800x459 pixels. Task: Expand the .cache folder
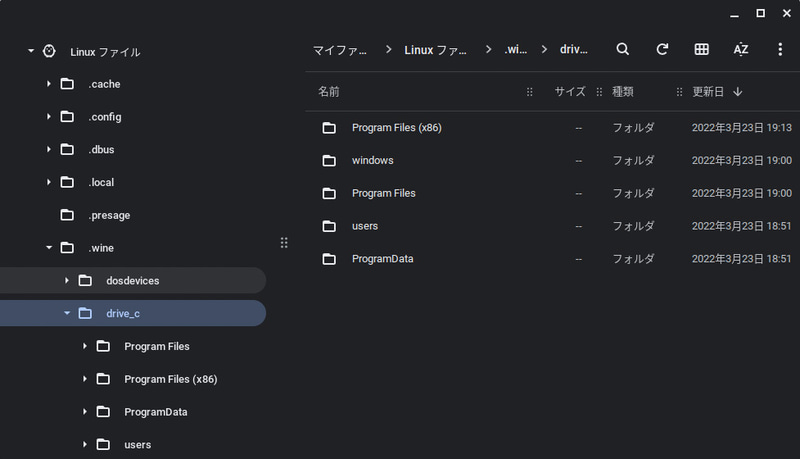pos(48,84)
